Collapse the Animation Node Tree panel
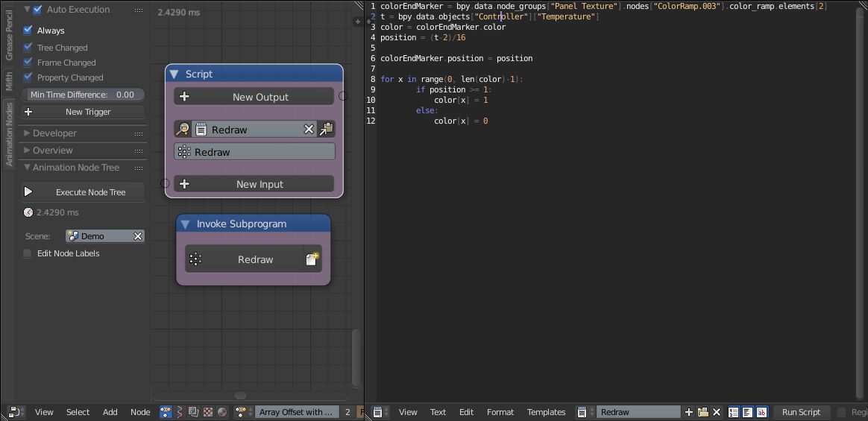The width and height of the screenshot is (868, 421). [27, 167]
